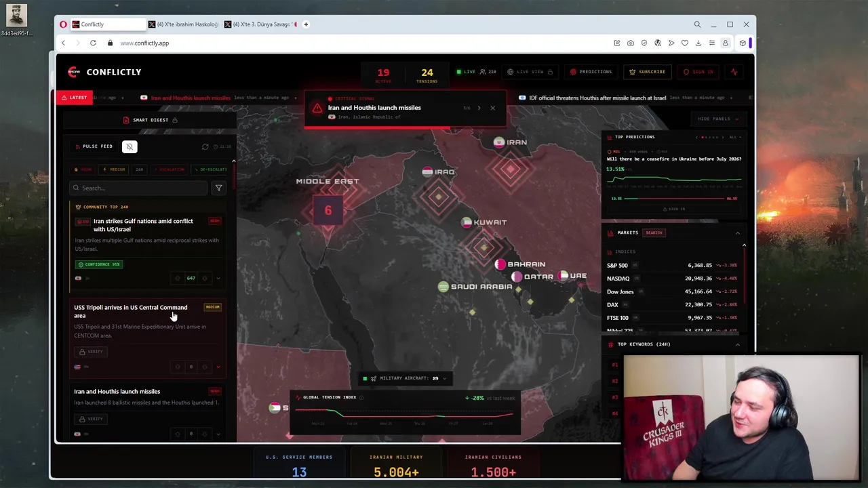Select the UAE flag marker on map

click(x=563, y=276)
